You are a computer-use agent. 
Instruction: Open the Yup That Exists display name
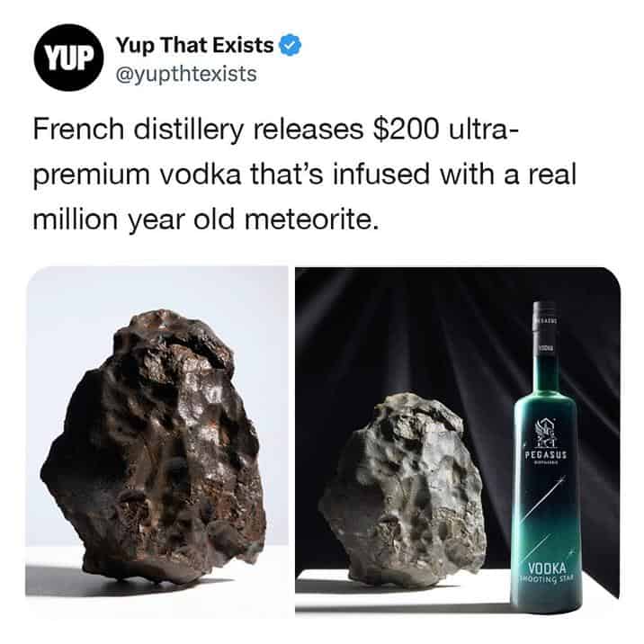[194, 45]
